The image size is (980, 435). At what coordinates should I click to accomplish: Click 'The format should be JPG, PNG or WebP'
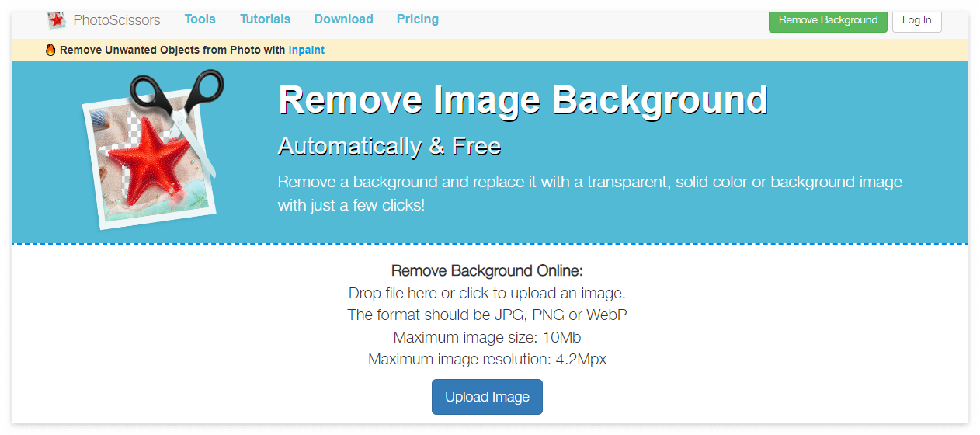pyautogui.click(x=487, y=315)
